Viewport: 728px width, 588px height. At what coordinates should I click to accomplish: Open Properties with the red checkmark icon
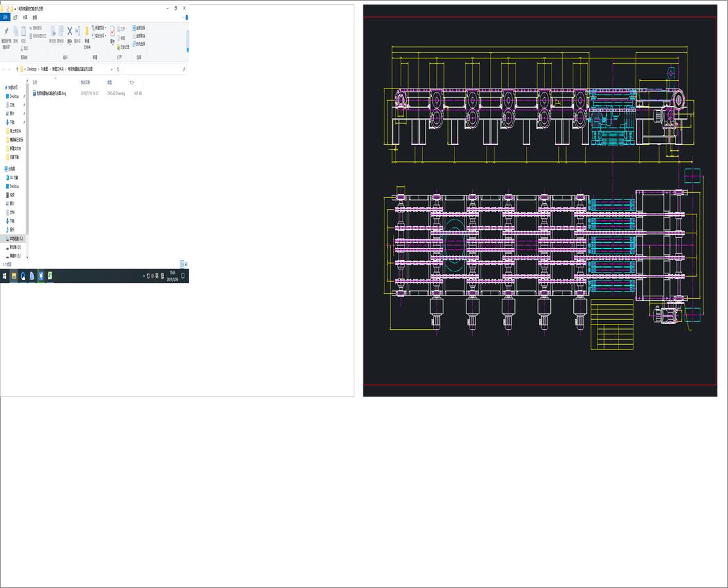[112, 31]
